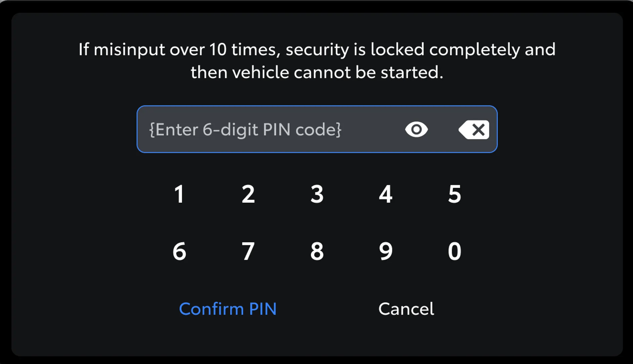Click the backspace delete icon
Screen dimensions: 633x364
coord(474,129)
